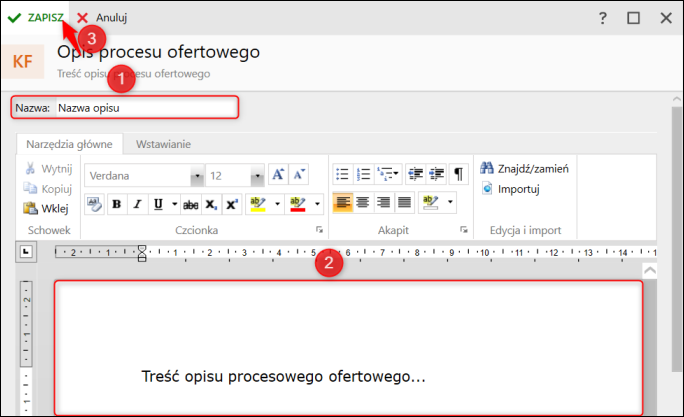Screen dimensions: 684x417
Task: Decrease font size with the shrink icon
Action: point(299,174)
